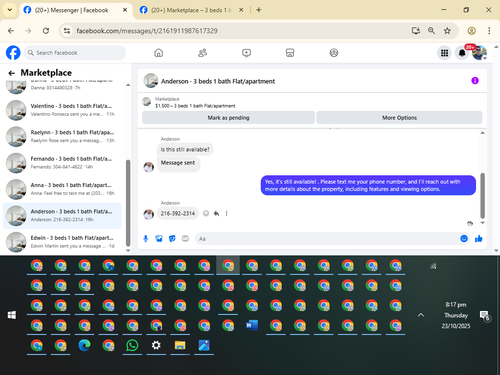Choose a sticker icon in composer

172,239
